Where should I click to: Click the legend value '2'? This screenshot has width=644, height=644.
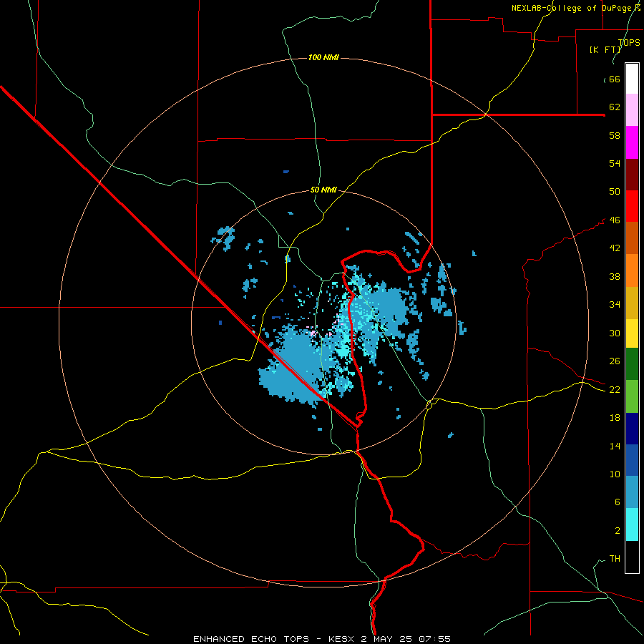(x=617, y=531)
